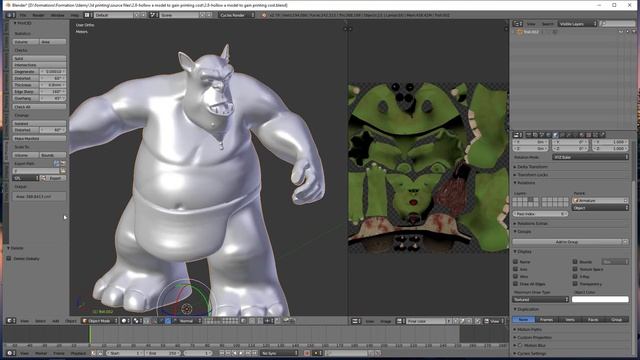This screenshot has height=360, width=640.
Task: Click the pivot point icon in 3D header
Action: (137, 321)
